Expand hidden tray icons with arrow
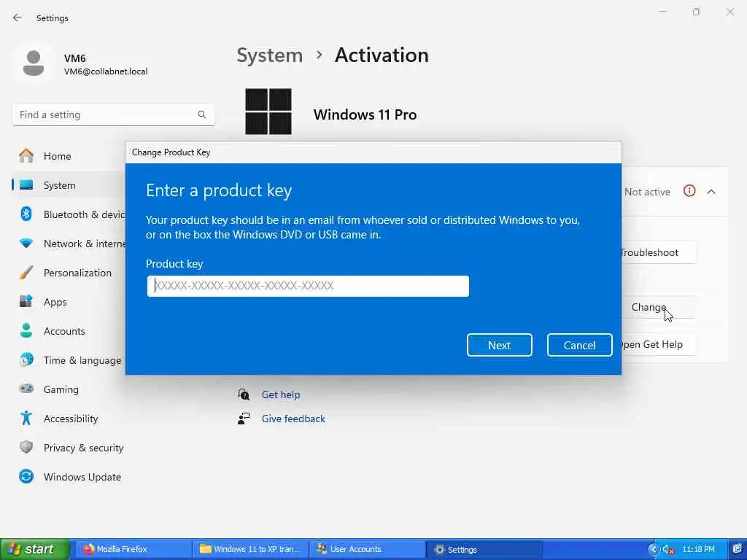The width and height of the screenshot is (747, 560). pyautogui.click(x=654, y=550)
